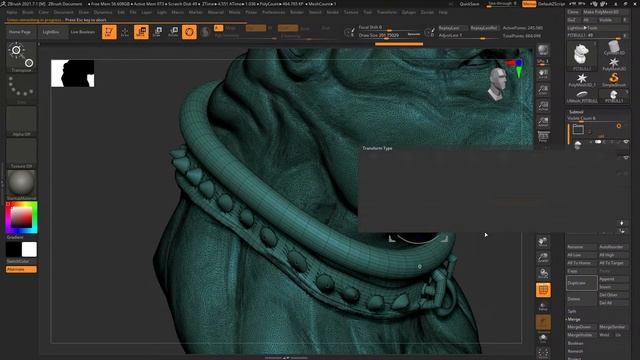This screenshot has width=640, height=360.
Task: Open the Render menu
Action: coord(297,12)
